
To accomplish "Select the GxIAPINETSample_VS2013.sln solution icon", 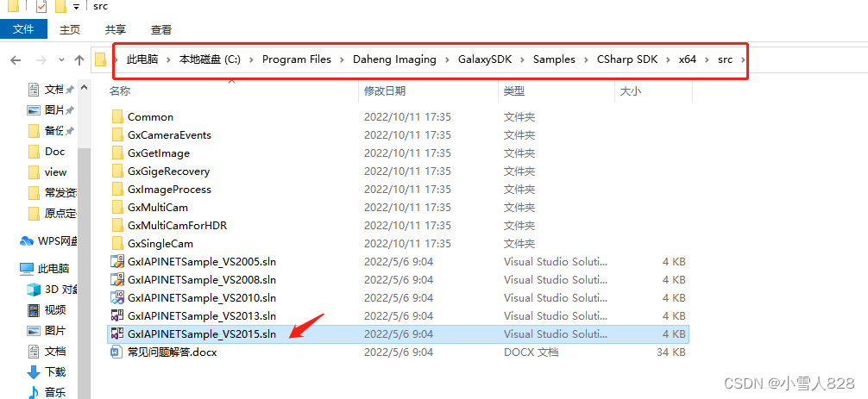I will tap(117, 316).
